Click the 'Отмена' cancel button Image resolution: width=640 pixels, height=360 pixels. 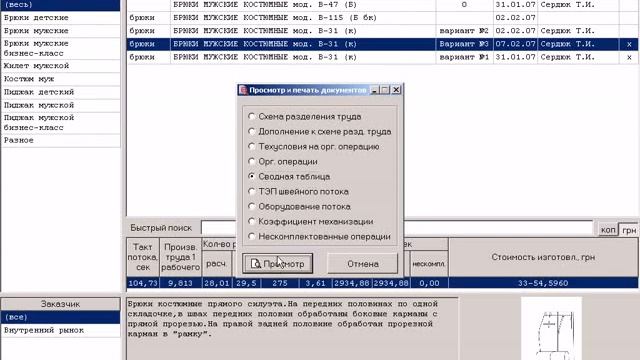pos(362,264)
